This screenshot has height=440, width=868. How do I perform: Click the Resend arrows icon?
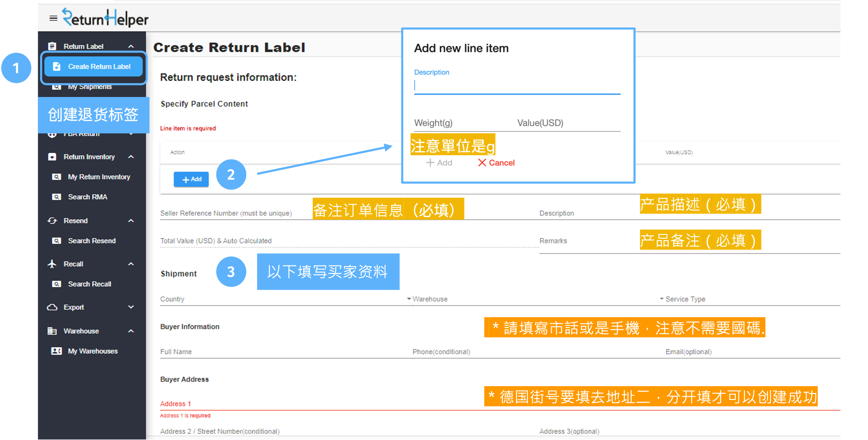52,221
